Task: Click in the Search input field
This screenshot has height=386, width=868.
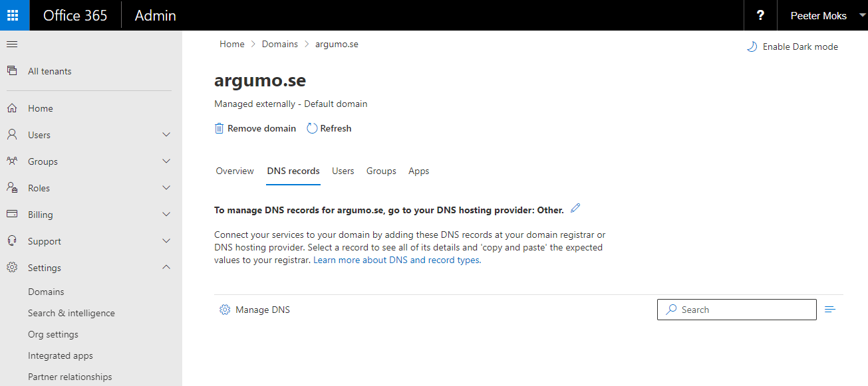Action: tap(737, 310)
